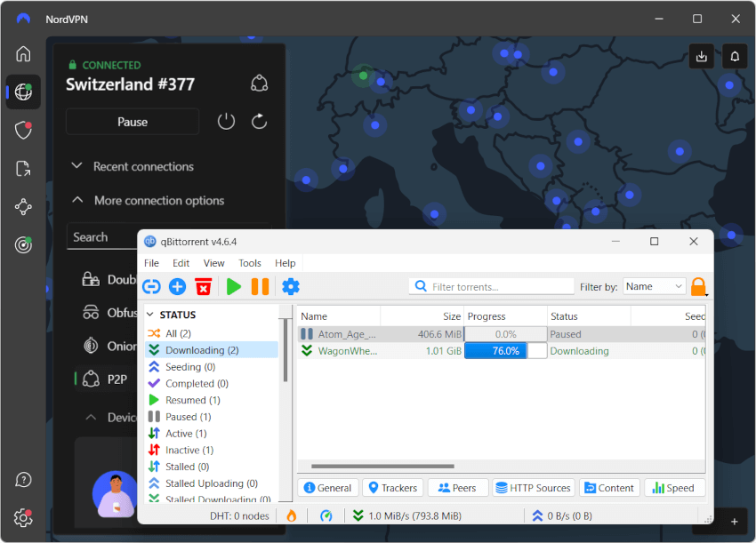Click the flame icon in qBittorrent status bar
The image size is (756, 543).
click(291, 516)
